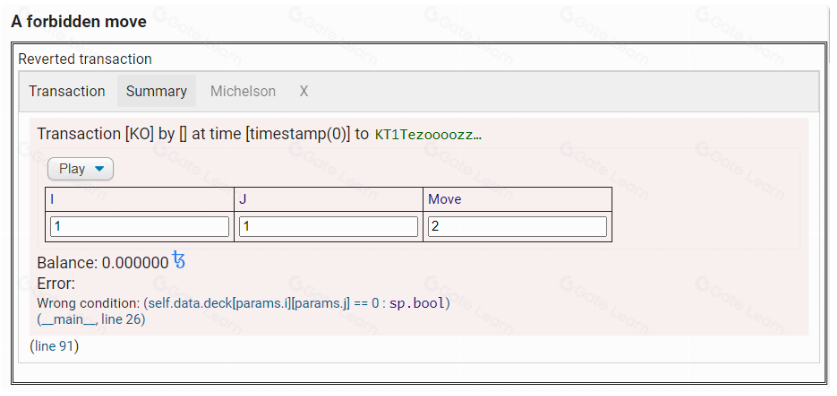Click the tez currency symbol by Balance
This screenshot has width=837, height=396.
[x=179, y=260]
